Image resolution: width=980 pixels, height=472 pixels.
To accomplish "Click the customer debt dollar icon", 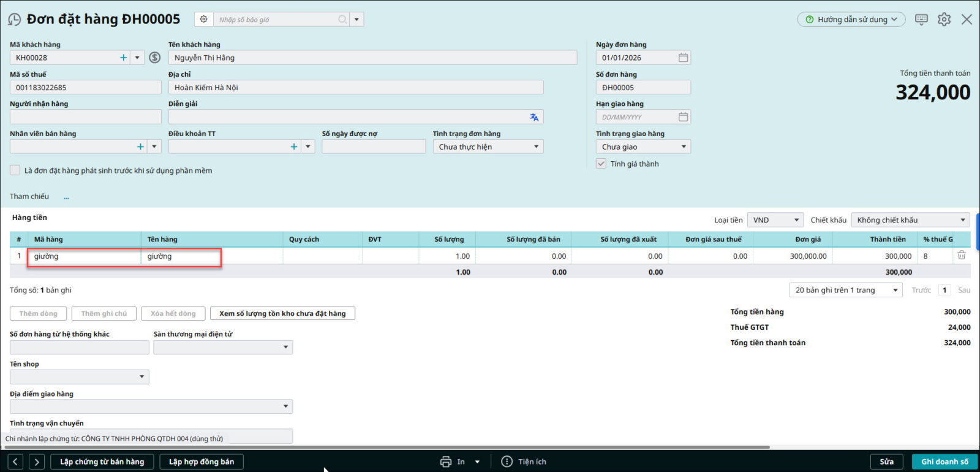I will 155,58.
